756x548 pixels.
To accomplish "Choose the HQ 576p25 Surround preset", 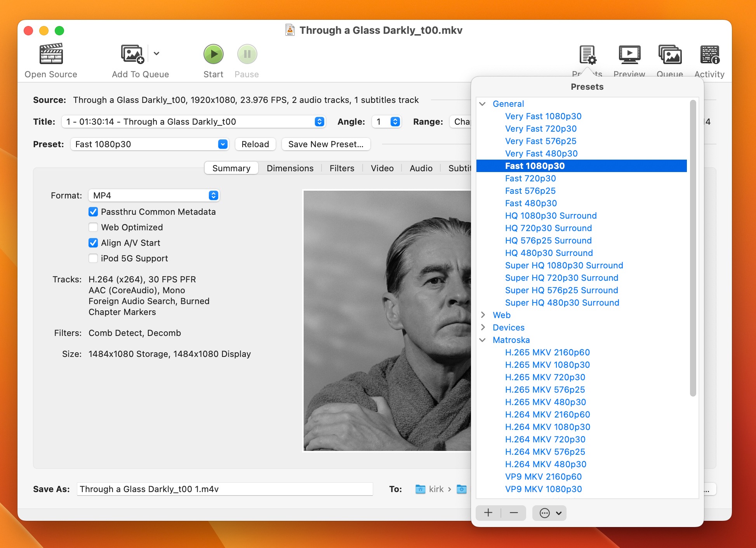I will 548,240.
